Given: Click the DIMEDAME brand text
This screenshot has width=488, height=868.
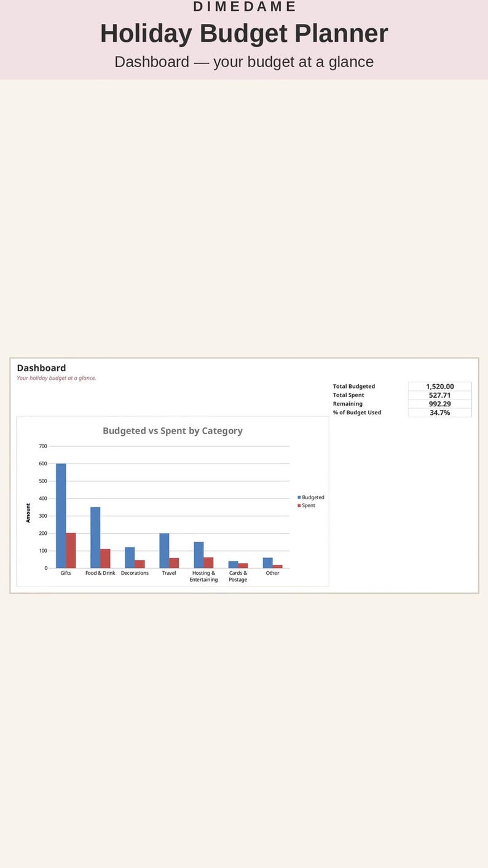Looking at the screenshot, I should pyautogui.click(x=245, y=7).
